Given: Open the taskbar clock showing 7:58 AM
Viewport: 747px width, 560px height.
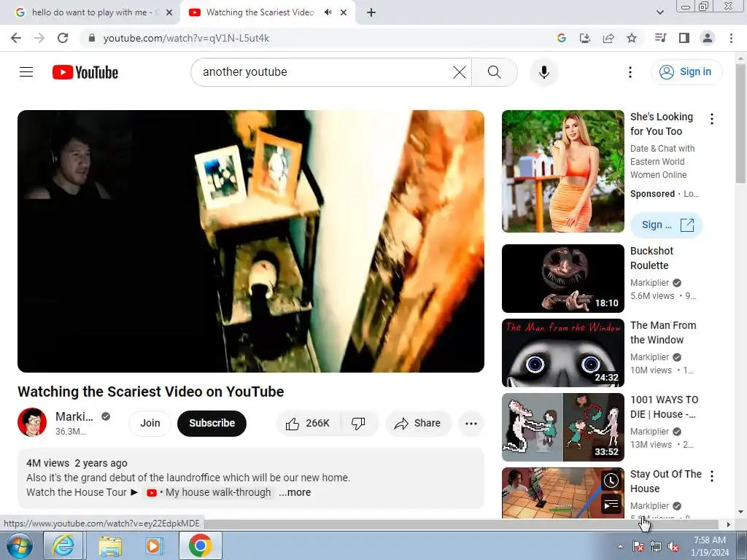Looking at the screenshot, I should pos(710,546).
